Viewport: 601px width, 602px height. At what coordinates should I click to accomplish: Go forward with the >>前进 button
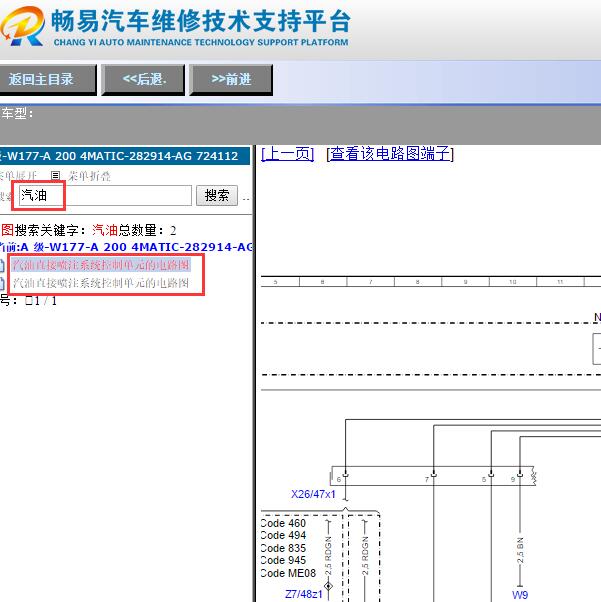[x=231, y=79]
